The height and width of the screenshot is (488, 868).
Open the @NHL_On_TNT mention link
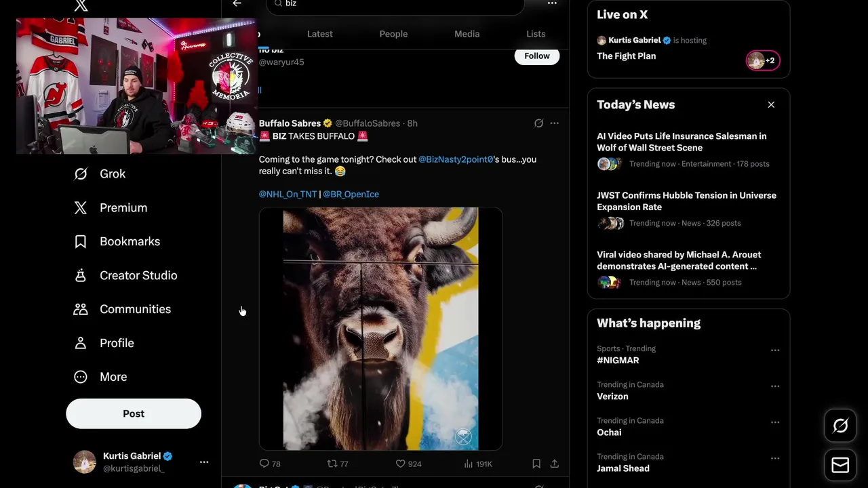coord(288,194)
